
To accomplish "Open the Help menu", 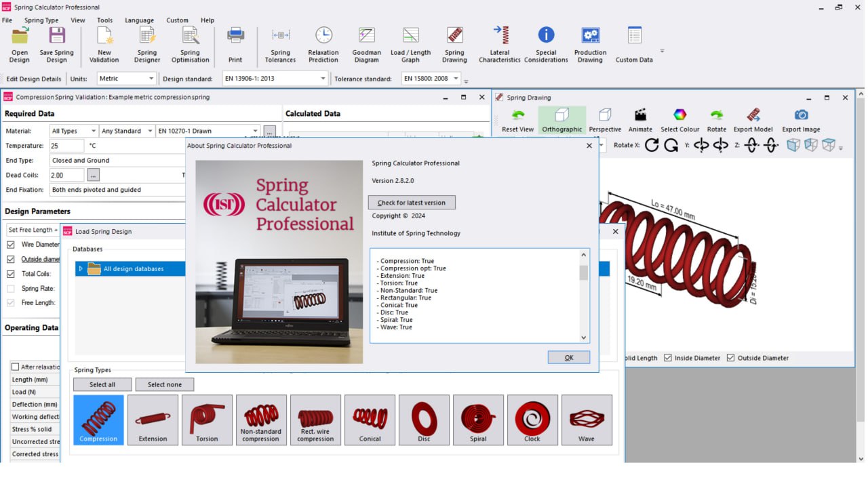I will [208, 20].
